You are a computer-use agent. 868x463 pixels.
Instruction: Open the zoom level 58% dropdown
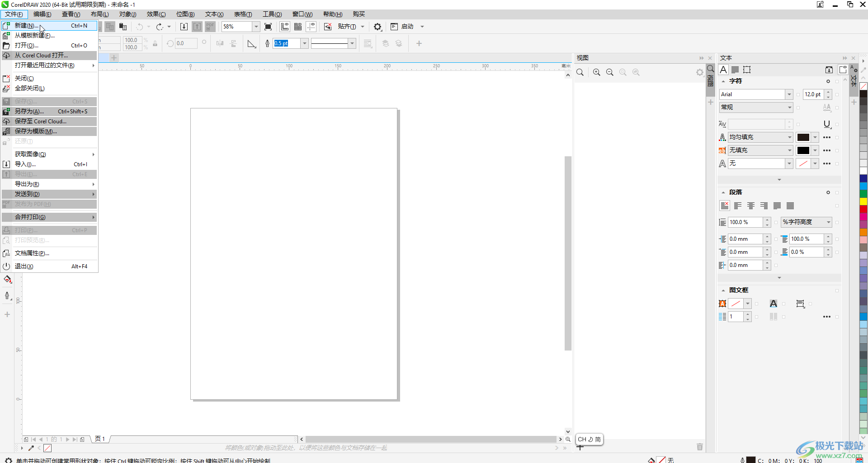tap(256, 27)
